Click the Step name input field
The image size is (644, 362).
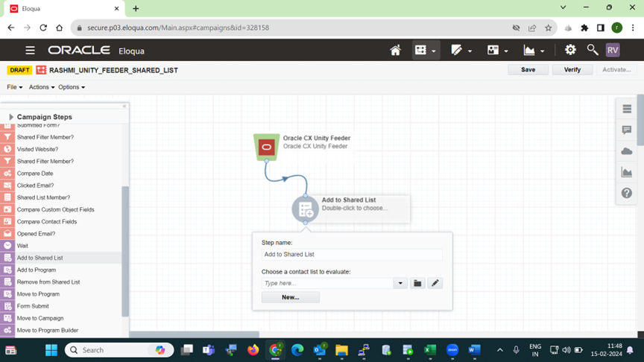(x=352, y=255)
